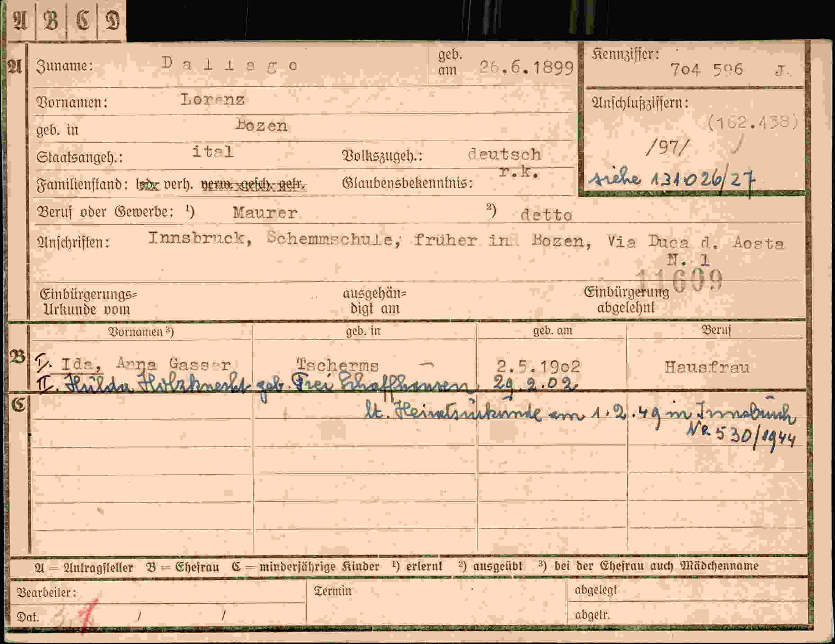The image size is (835, 644).
Task: Click the index tab letter B
Action: pyautogui.click(x=51, y=20)
